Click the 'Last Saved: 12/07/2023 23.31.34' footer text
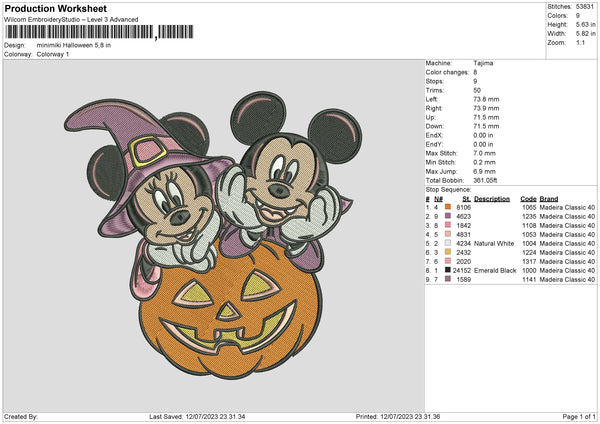This screenshot has height=424, width=600. 197,417
